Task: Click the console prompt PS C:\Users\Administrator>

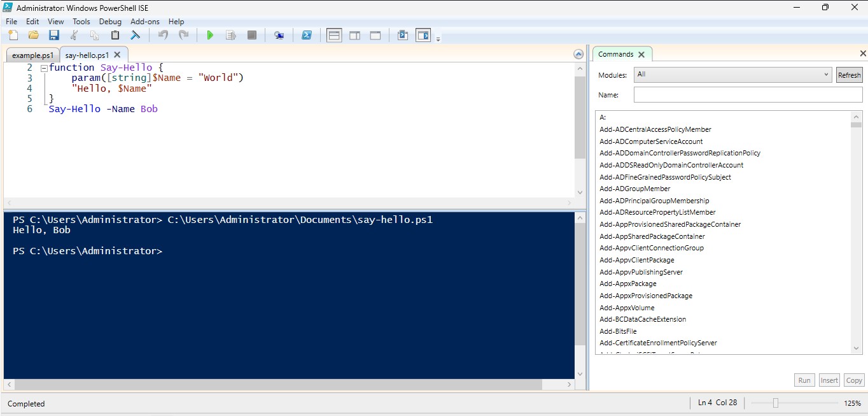Action: click(88, 251)
